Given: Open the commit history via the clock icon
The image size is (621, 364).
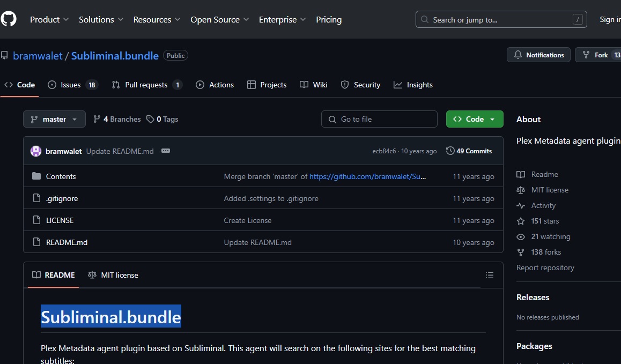Looking at the screenshot, I should [449, 151].
